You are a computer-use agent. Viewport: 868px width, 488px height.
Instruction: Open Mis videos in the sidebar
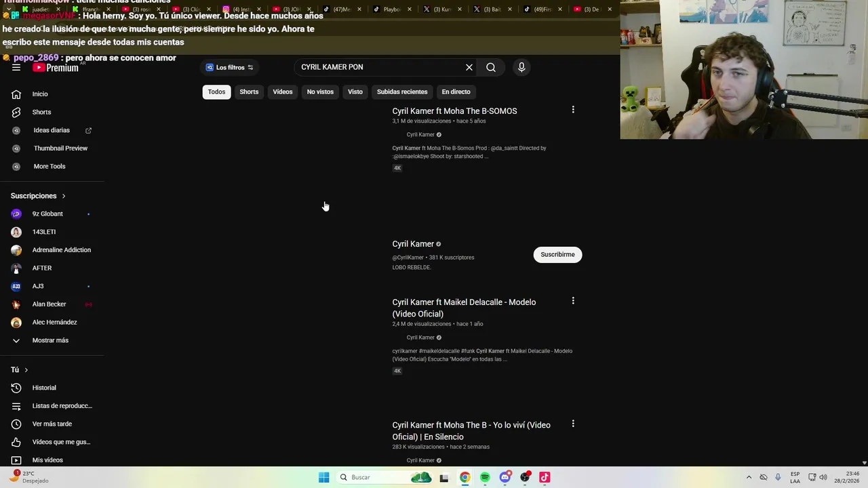[x=47, y=460]
